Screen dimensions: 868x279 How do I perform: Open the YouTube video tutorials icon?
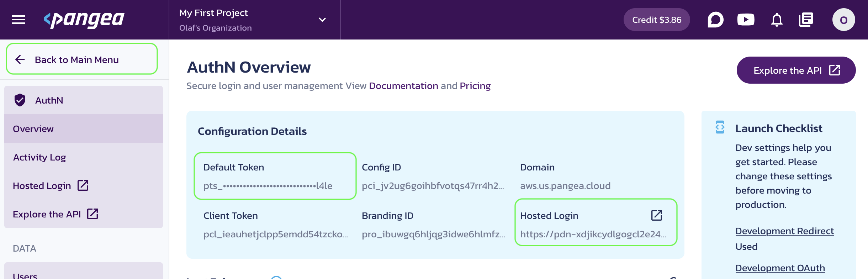[746, 20]
